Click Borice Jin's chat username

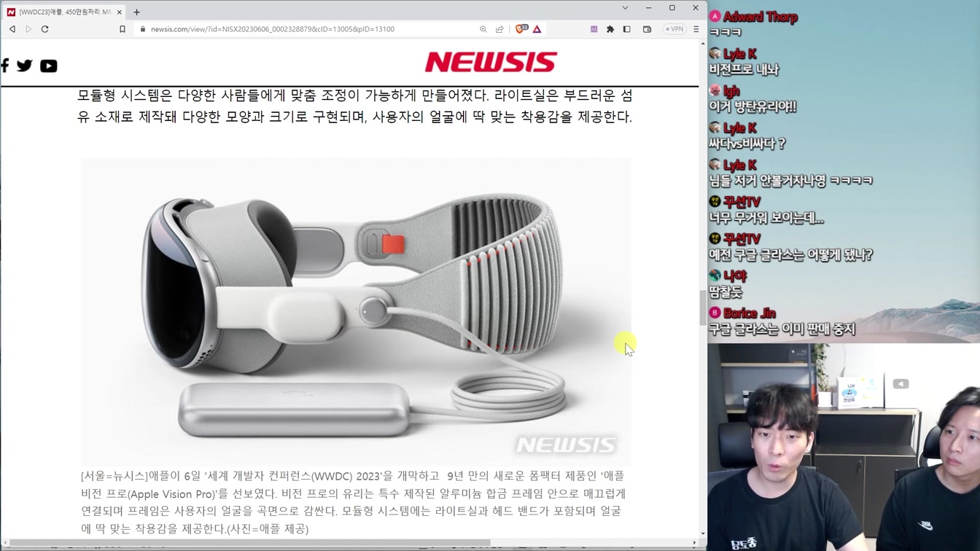[750, 313]
